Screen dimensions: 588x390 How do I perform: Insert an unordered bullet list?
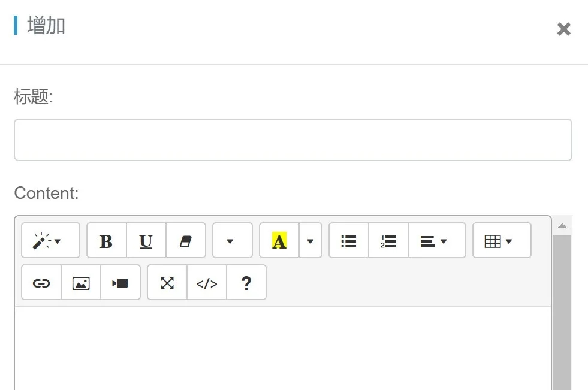[x=349, y=241]
